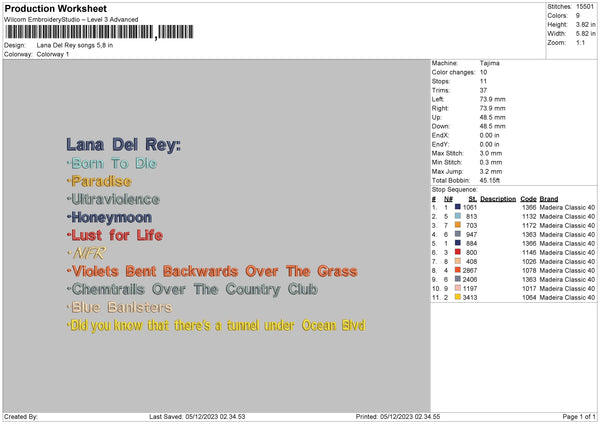The width and height of the screenshot is (600, 424).
Task: Select the pink swatch beside 1197
Action: pyautogui.click(x=458, y=288)
